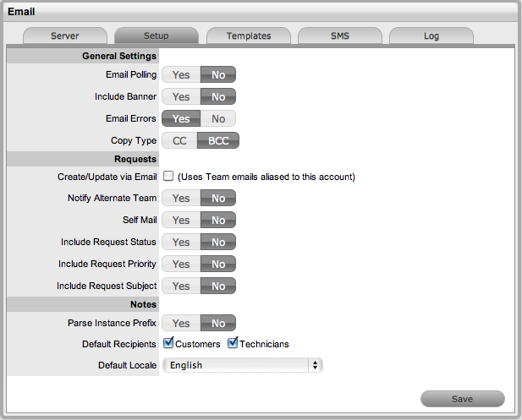The height and width of the screenshot is (420, 522).
Task: Set Parse Instance Prefix to Yes
Action: tap(181, 323)
